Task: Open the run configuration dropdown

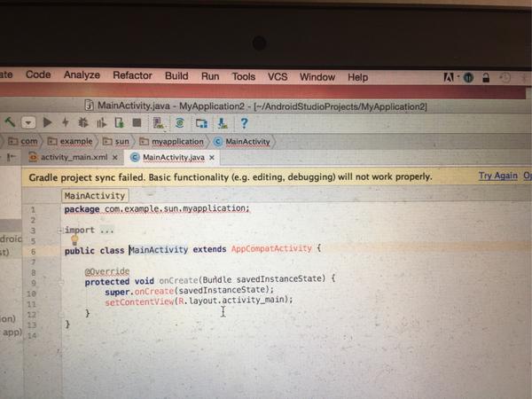Action: click(x=28, y=122)
